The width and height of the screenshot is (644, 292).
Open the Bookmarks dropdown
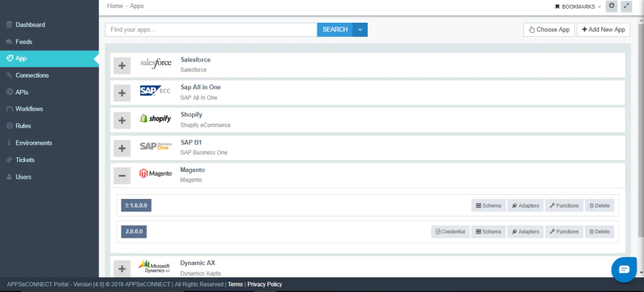[578, 7]
